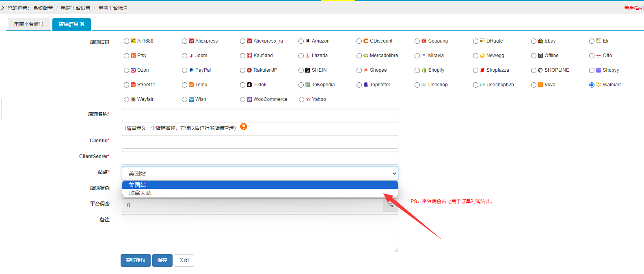Select the Ueeshopb2b radio button

pos(475,85)
